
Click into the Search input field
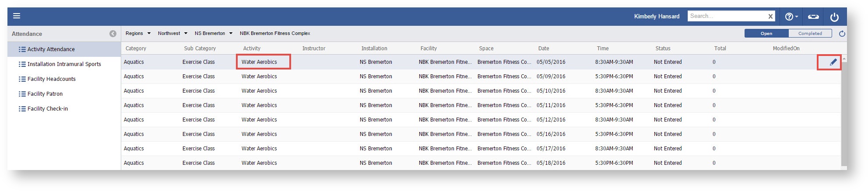point(727,16)
